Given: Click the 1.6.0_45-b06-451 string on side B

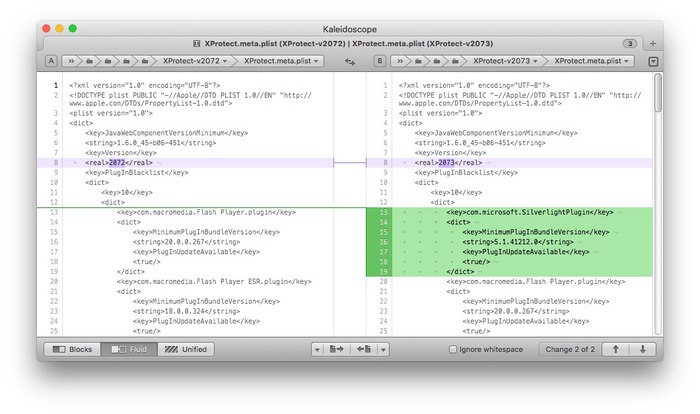Looking at the screenshot, I should pyautogui.click(x=480, y=143).
